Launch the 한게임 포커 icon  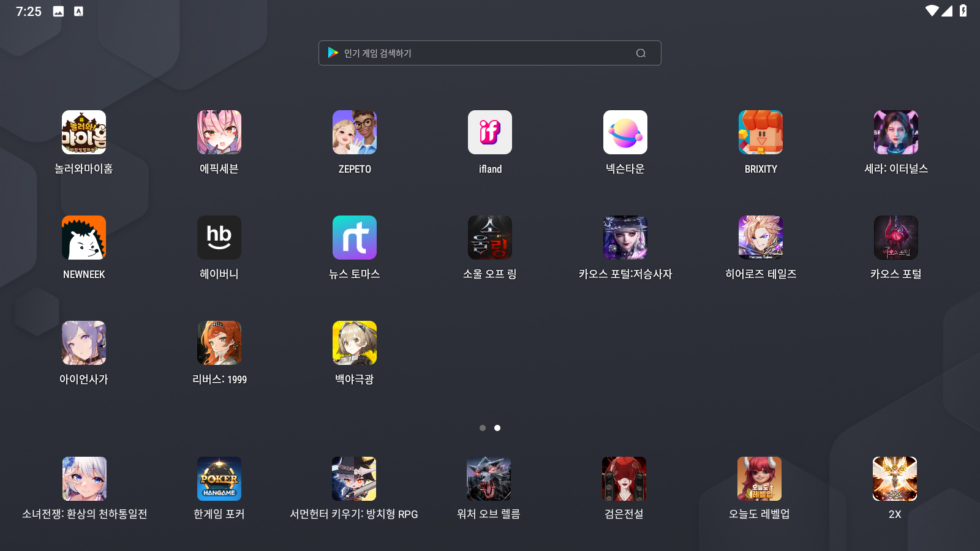[219, 479]
